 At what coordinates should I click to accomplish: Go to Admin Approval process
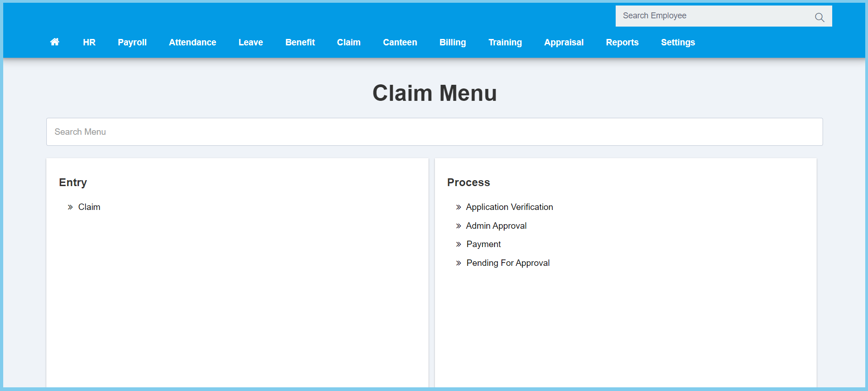pyautogui.click(x=496, y=226)
